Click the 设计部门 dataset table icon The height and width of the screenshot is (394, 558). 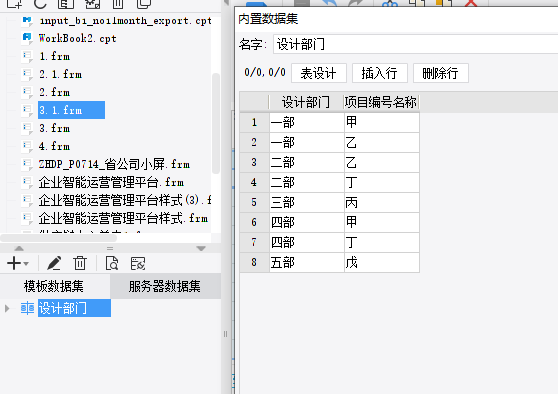27,308
